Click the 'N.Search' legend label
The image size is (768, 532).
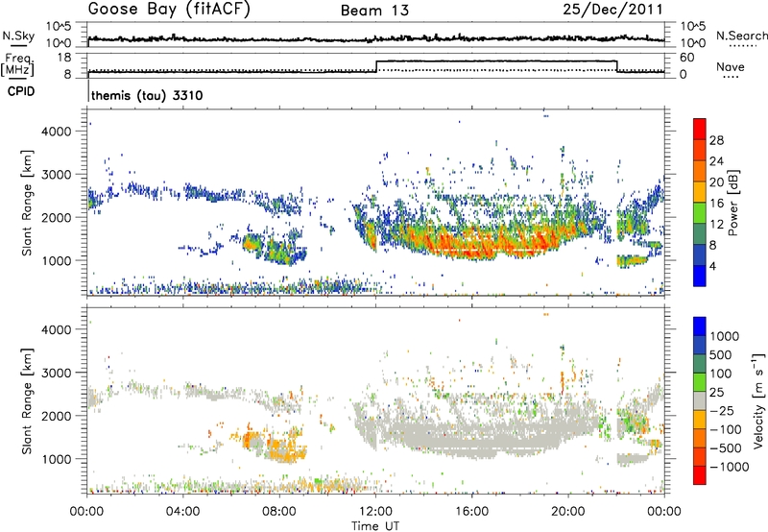click(x=741, y=36)
